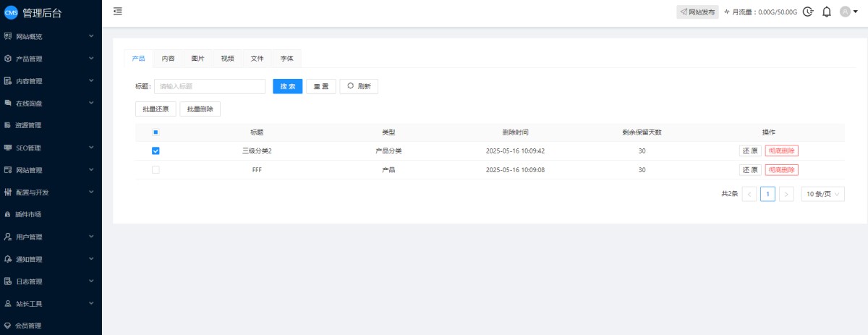Focus the 标题 search input field
This screenshot has width=868, height=335.
pos(210,86)
